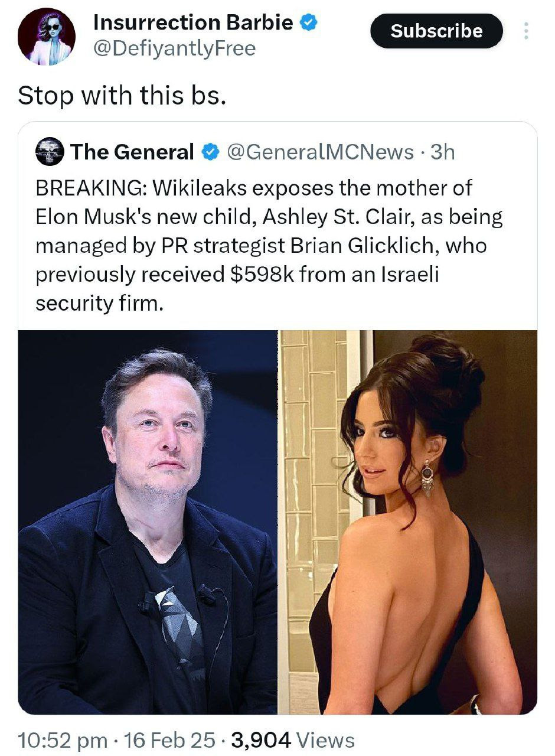Viewport: 555px width, 756px height.
Task: Click the @DefiyantlyFree handle
Action: (x=175, y=48)
